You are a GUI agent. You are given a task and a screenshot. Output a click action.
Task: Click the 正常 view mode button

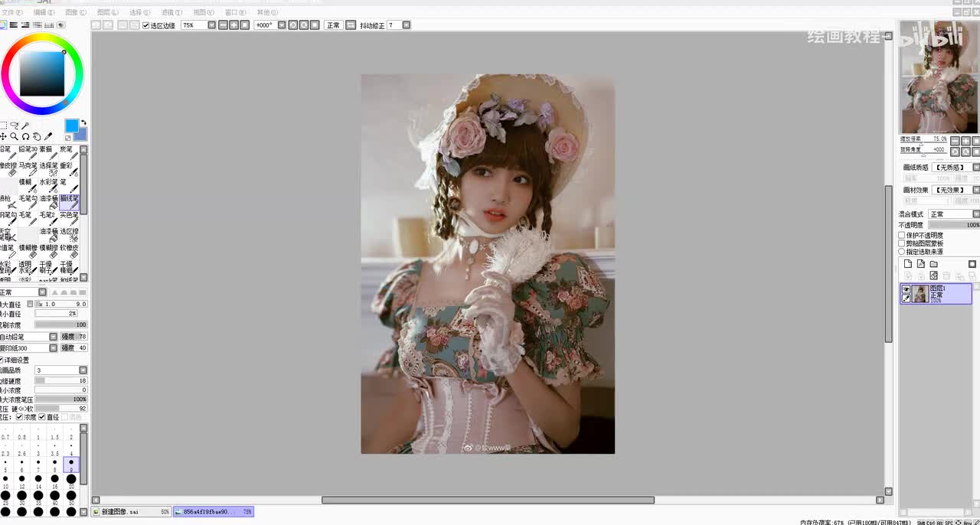click(333, 25)
